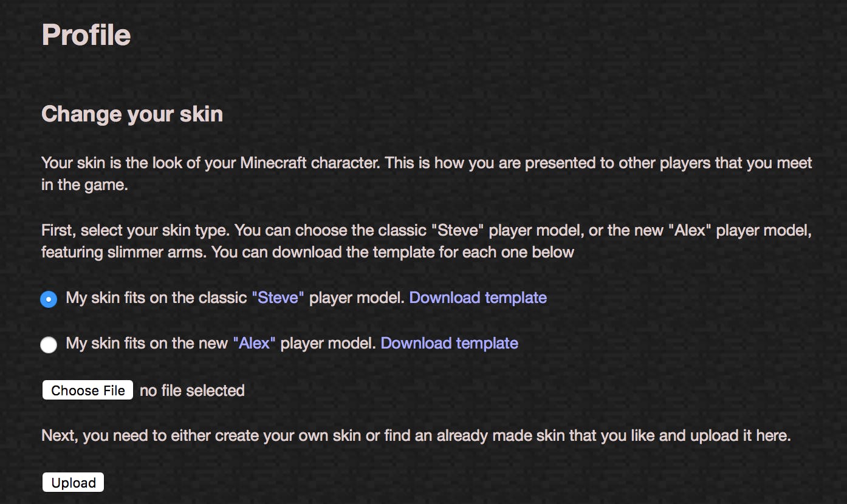Submit the skin with Upload
Screen dimensions: 847x504
(x=72, y=482)
